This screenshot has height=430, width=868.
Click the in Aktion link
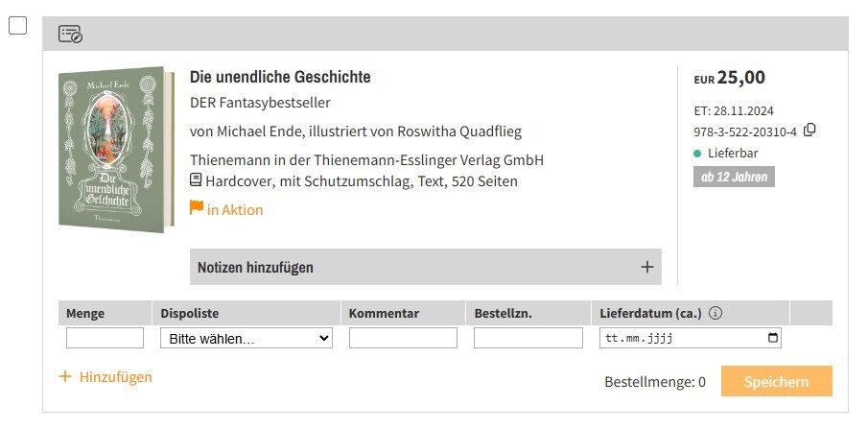[235, 209]
